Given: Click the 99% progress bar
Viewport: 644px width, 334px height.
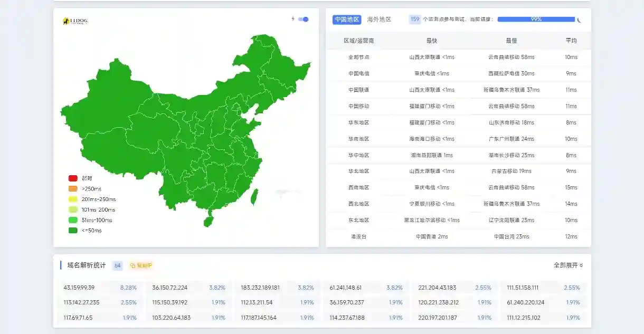Looking at the screenshot, I should (536, 20).
